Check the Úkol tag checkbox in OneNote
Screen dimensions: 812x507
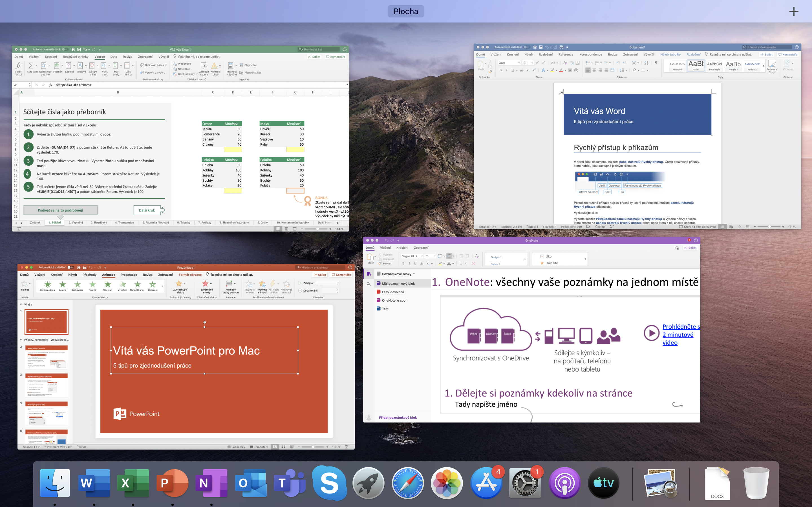542,256
